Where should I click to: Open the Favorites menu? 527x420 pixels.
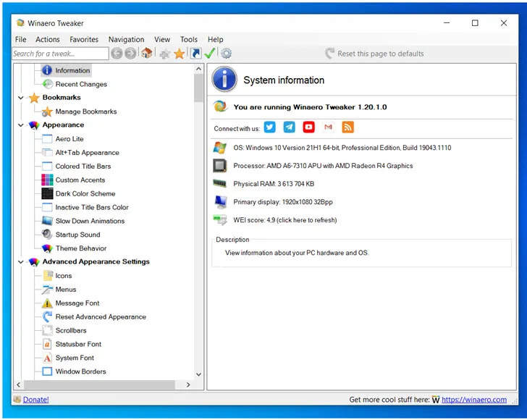pyautogui.click(x=84, y=39)
